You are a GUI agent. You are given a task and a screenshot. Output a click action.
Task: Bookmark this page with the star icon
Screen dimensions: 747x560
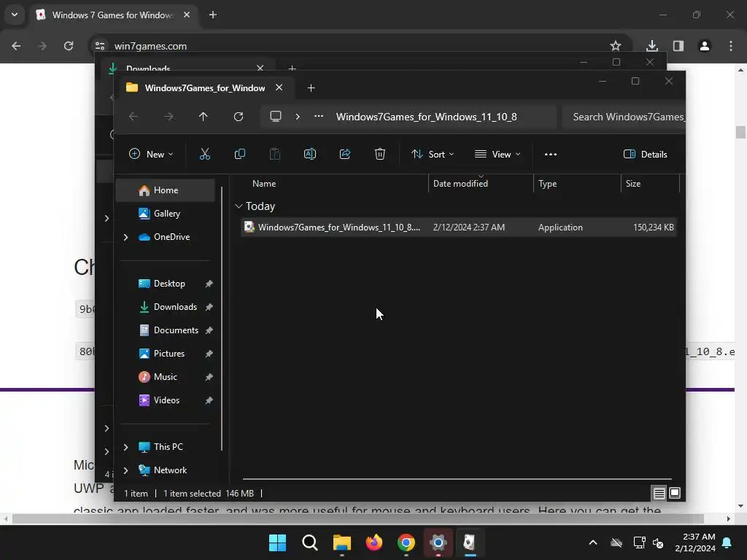tap(616, 46)
